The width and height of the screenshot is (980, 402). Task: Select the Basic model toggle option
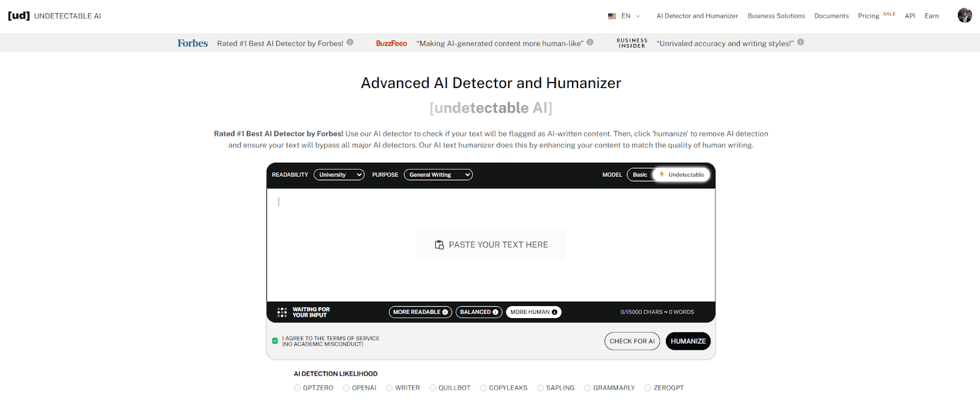640,175
